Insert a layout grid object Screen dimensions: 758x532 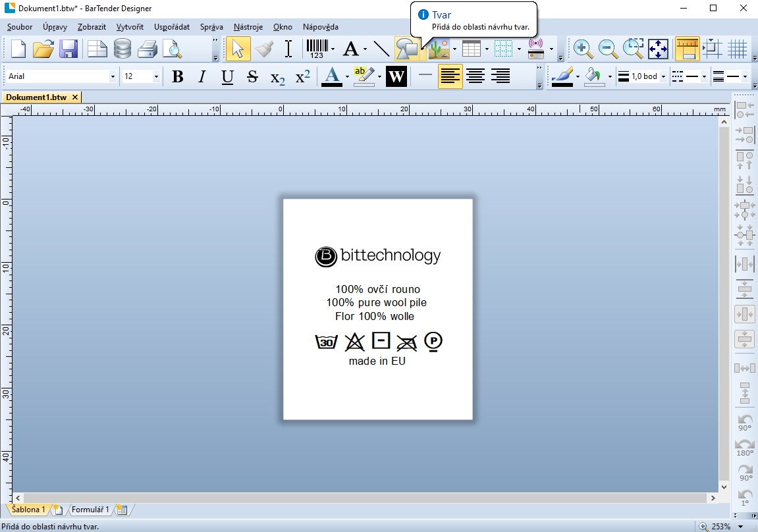pyautogui.click(x=503, y=49)
